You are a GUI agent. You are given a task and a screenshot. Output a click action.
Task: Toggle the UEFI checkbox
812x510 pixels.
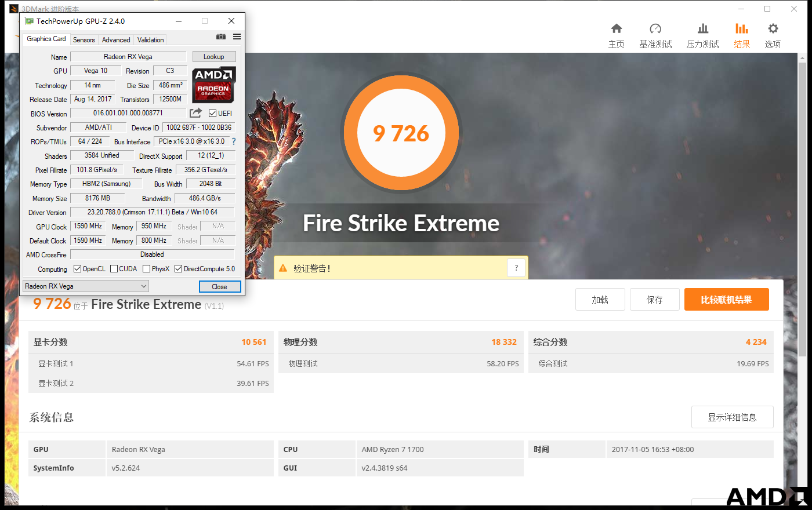(x=212, y=114)
